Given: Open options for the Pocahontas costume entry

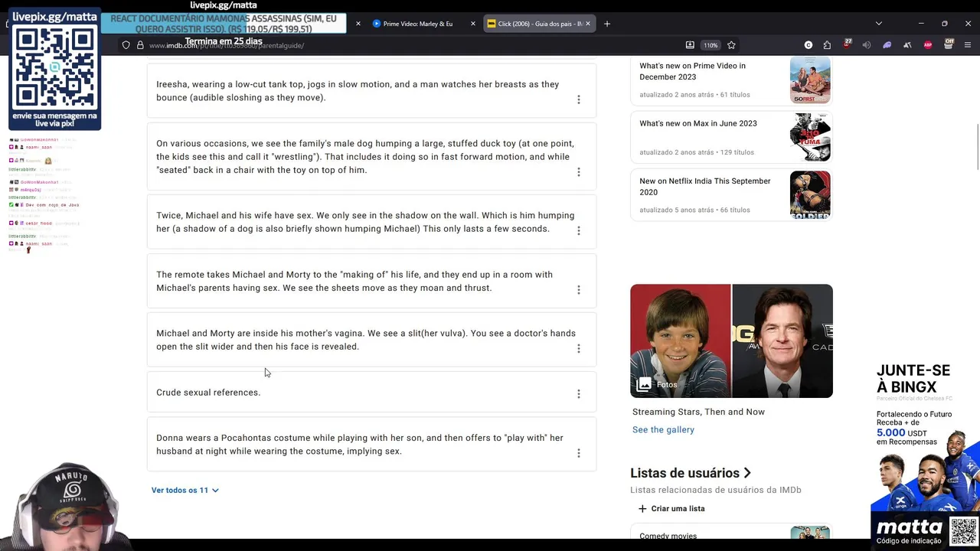Looking at the screenshot, I should (579, 453).
